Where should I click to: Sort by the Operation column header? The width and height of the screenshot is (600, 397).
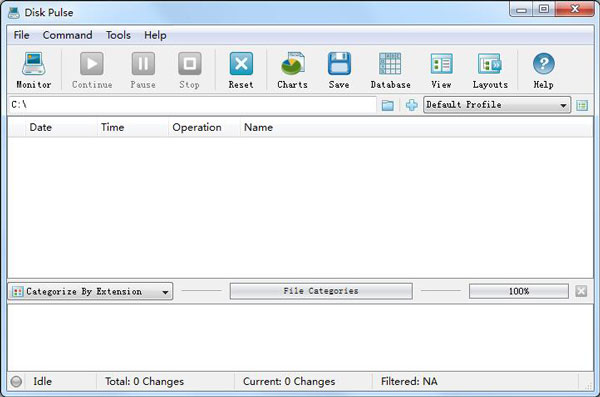tap(204, 127)
